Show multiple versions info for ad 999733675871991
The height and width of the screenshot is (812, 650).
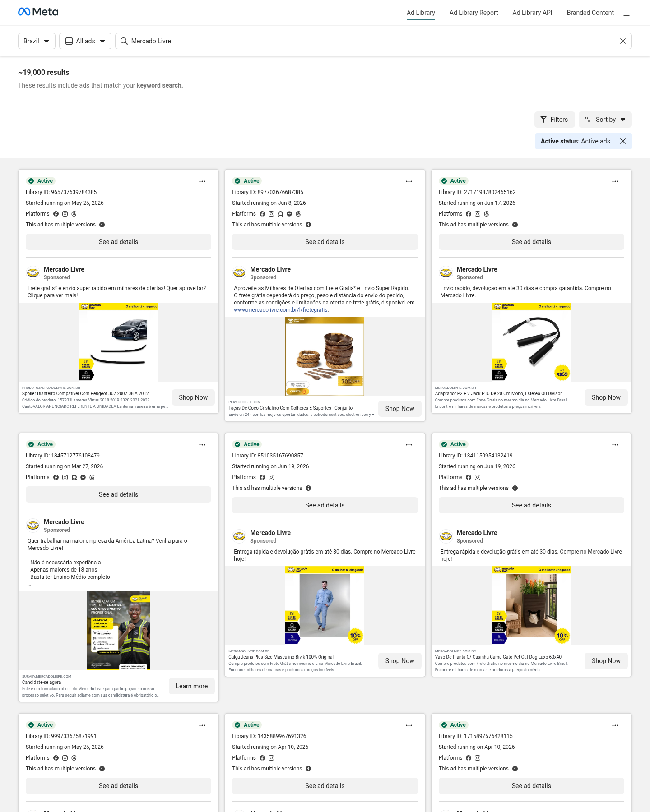(102, 769)
